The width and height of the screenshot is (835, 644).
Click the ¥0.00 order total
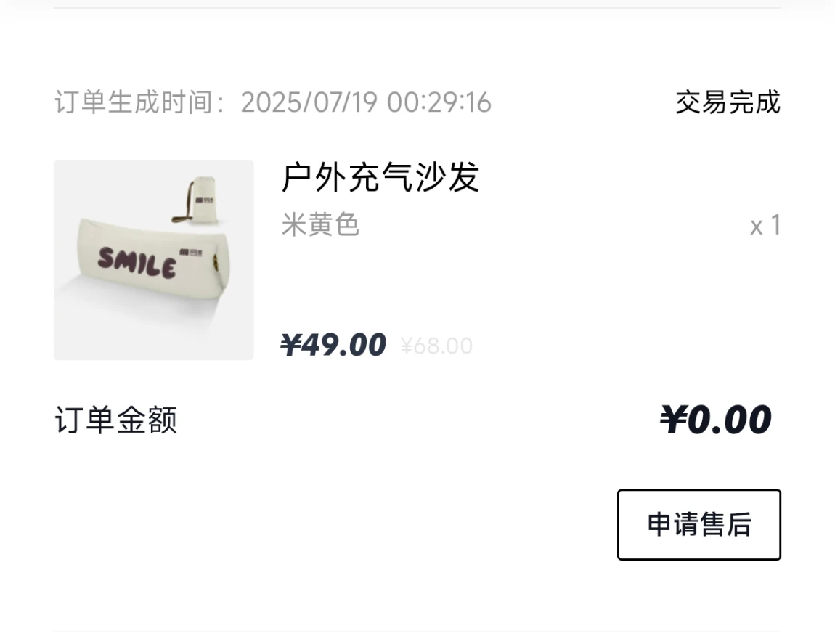[x=715, y=420]
